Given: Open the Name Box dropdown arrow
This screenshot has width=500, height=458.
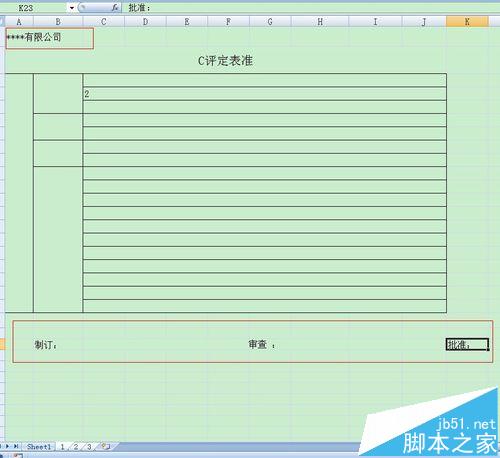Looking at the screenshot, I should (72, 8).
